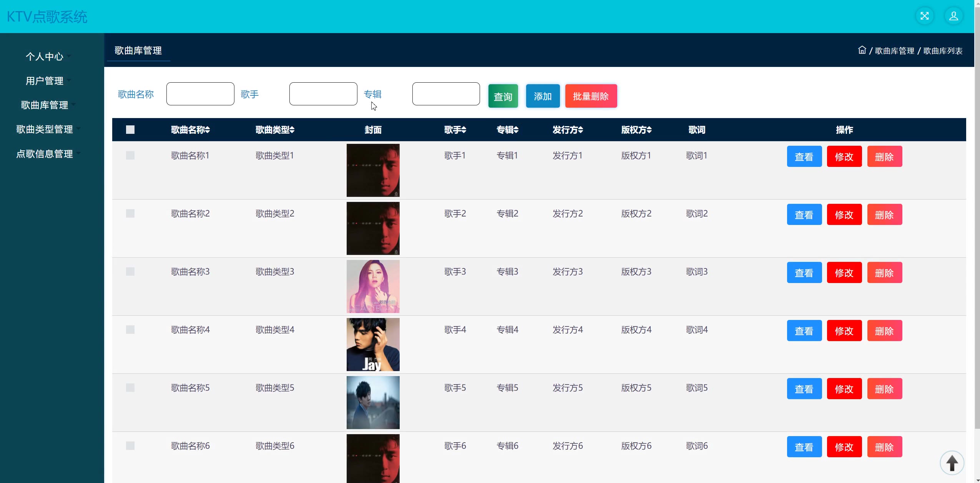Click the KTV点歌系统 title

47,17
